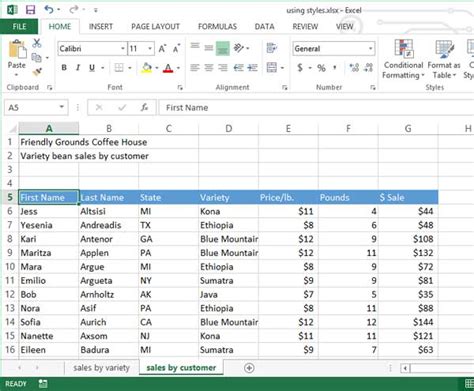Screen dimensions: 474x391
Task: Select column G header
Action: click(408, 128)
